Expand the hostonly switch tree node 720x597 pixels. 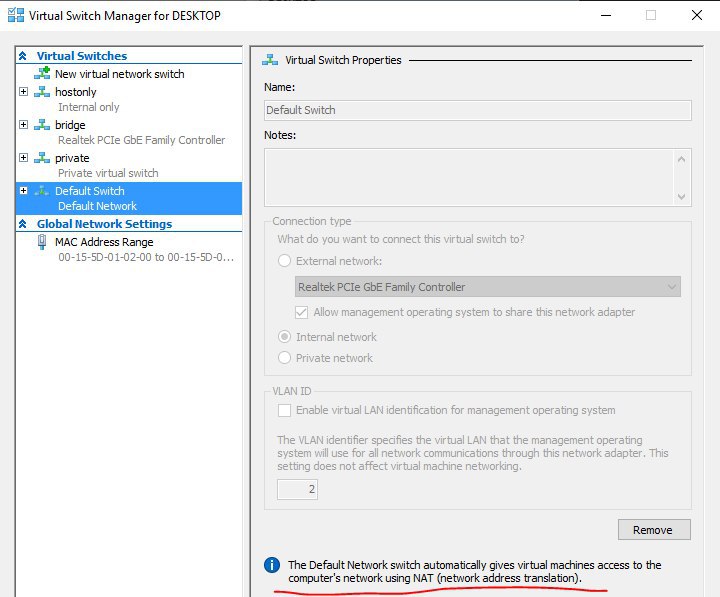23,91
